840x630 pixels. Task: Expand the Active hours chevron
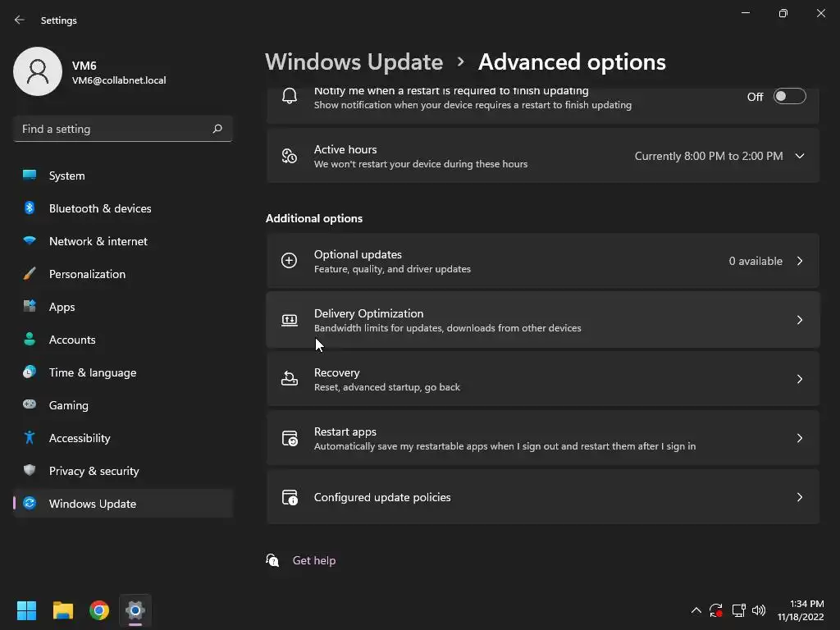point(799,156)
